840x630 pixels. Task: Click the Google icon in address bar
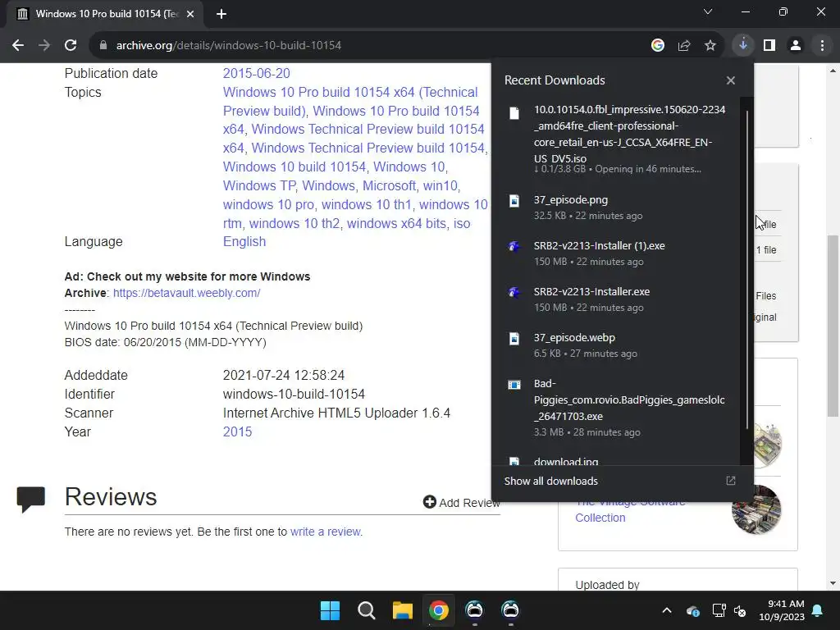pos(658,46)
